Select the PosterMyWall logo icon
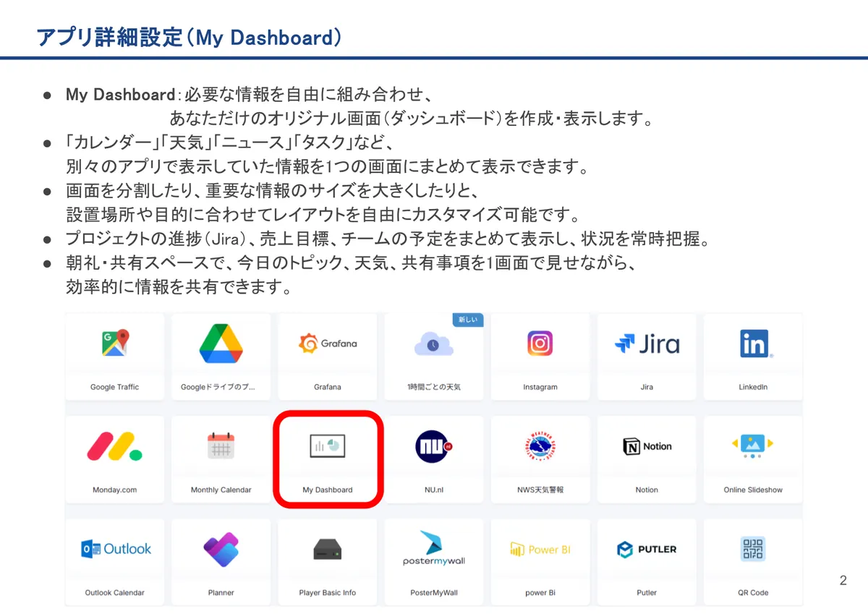The width and height of the screenshot is (868, 614). pos(434,548)
